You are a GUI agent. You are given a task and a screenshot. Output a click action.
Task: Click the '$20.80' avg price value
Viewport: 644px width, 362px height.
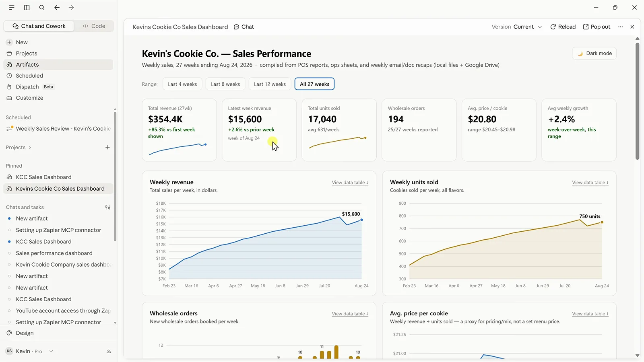(482, 119)
